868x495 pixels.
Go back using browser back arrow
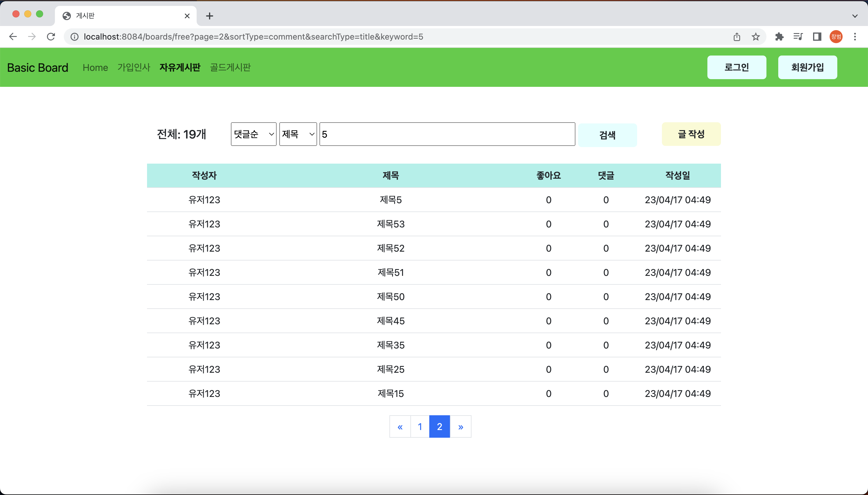[13, 37]
